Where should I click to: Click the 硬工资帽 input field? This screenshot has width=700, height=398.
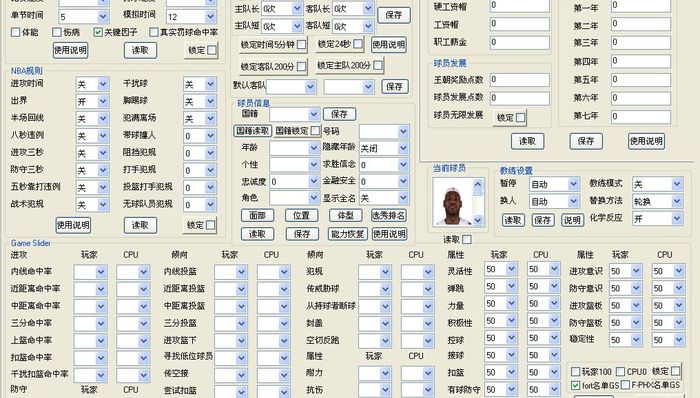(x=520, y=6)
